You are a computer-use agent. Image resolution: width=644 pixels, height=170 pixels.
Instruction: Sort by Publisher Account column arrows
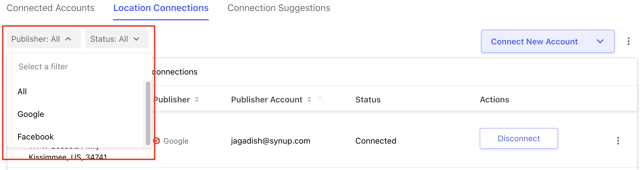[309, 100]
